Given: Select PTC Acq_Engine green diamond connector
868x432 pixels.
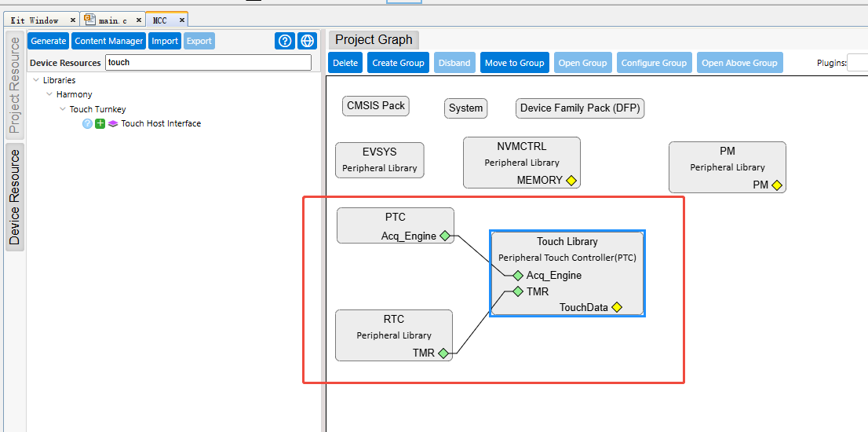Looking at the screenshot, I should pyautogui.click(x=444, y=236).
